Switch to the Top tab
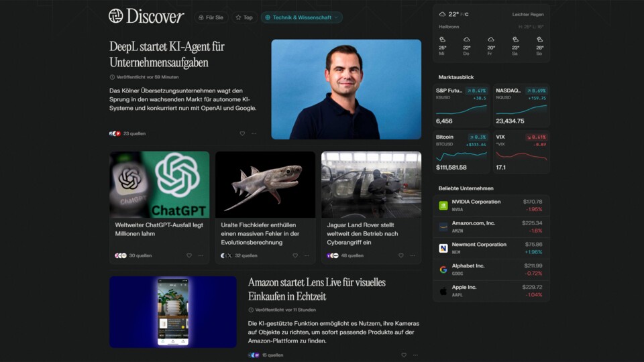Viewport: 644px width, 362px height. [x=244, y=17]
